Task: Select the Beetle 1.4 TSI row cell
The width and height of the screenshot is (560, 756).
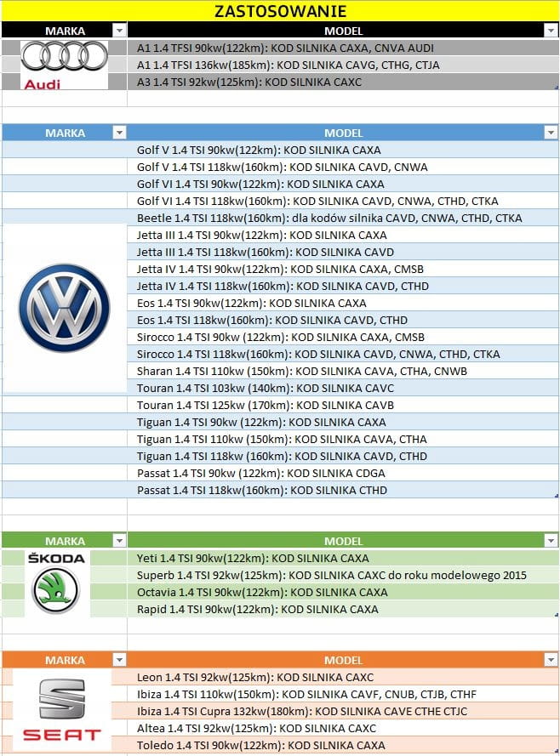Action: [329, 218]
